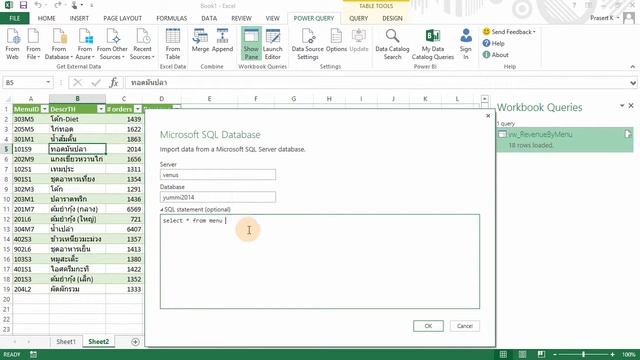Add a new sheet

(x=135, y=342)
